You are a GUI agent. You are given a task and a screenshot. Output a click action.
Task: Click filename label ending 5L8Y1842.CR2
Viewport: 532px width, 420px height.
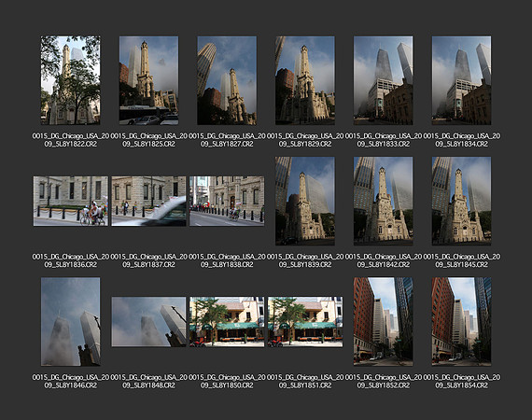tap(384, 260)
